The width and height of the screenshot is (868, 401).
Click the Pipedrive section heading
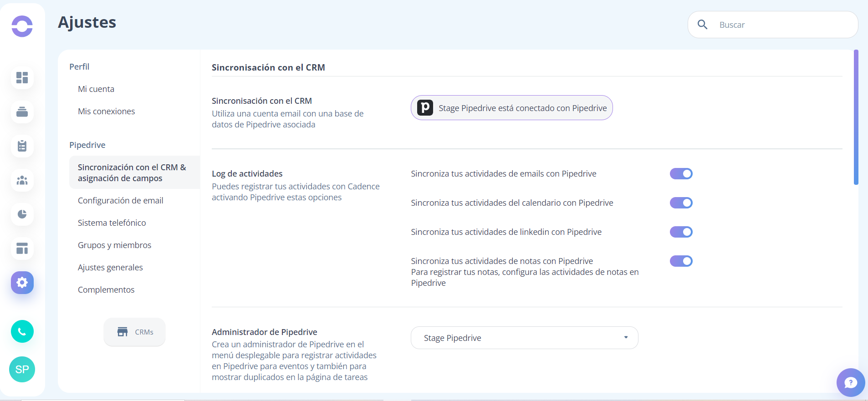(87, 145)
